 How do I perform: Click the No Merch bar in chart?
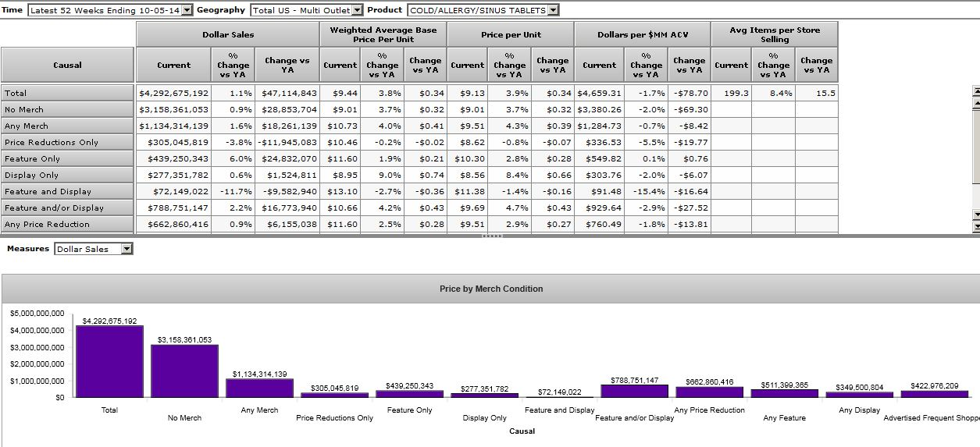coord(184,371)
